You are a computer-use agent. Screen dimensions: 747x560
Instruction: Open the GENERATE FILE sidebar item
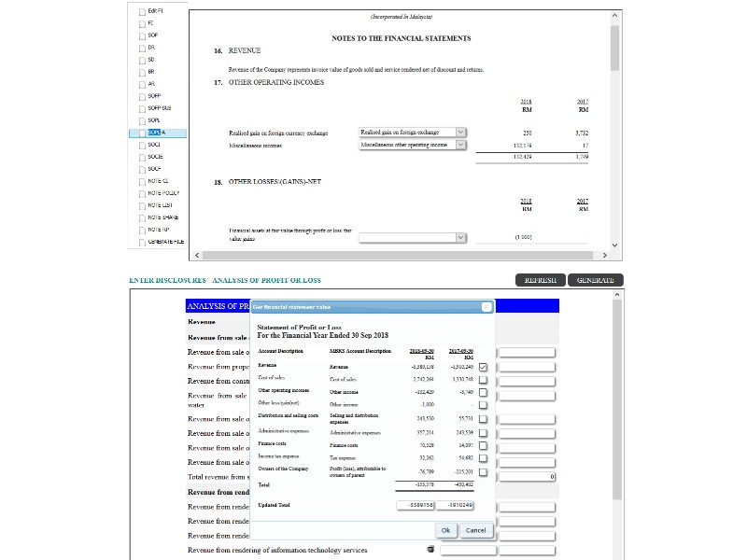(165, 241)
